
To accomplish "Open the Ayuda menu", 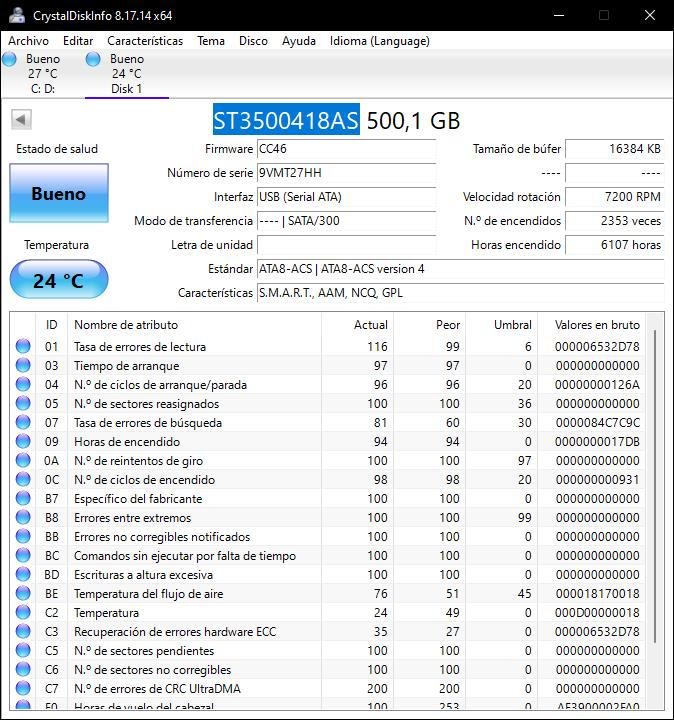I will tap(298, 41).
